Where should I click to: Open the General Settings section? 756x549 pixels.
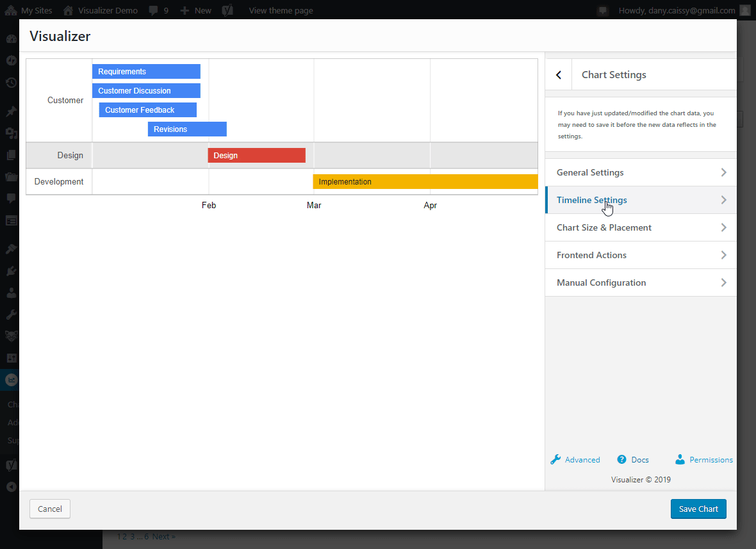click(x=641, y=172)
